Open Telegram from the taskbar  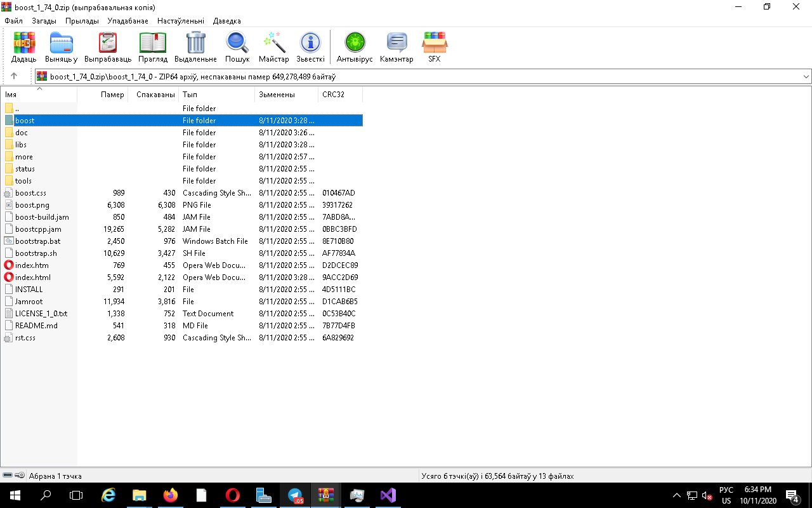coord(295,495)
